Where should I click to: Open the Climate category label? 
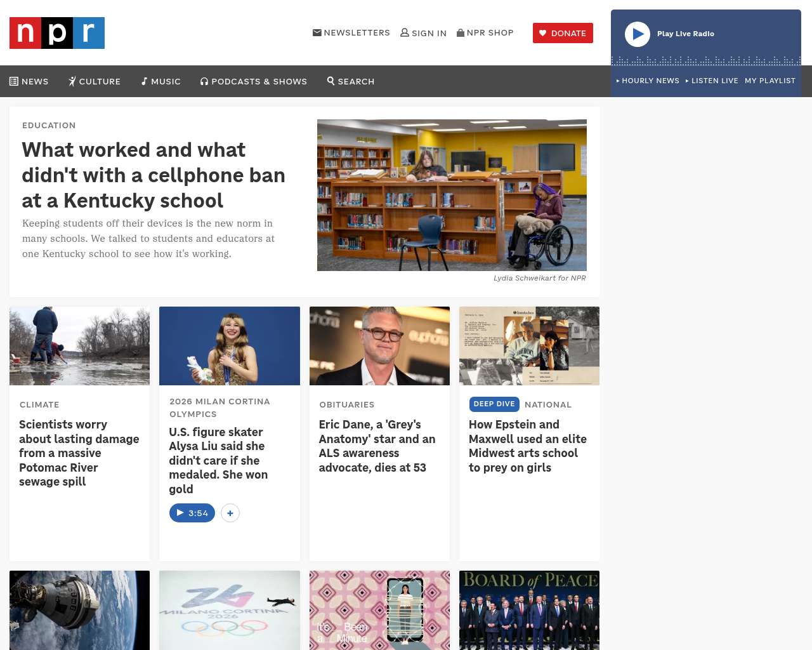(39, 405)
